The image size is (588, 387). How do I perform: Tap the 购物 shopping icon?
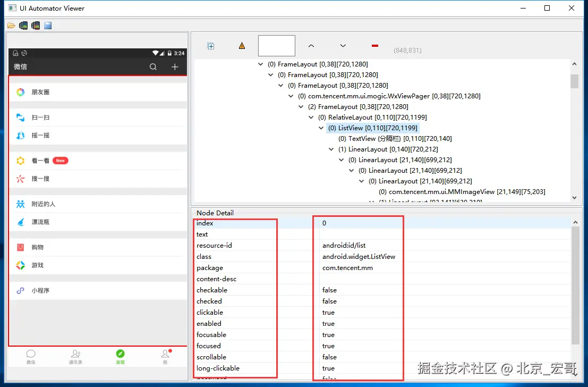pyautogui.click(x=20, y=247)
